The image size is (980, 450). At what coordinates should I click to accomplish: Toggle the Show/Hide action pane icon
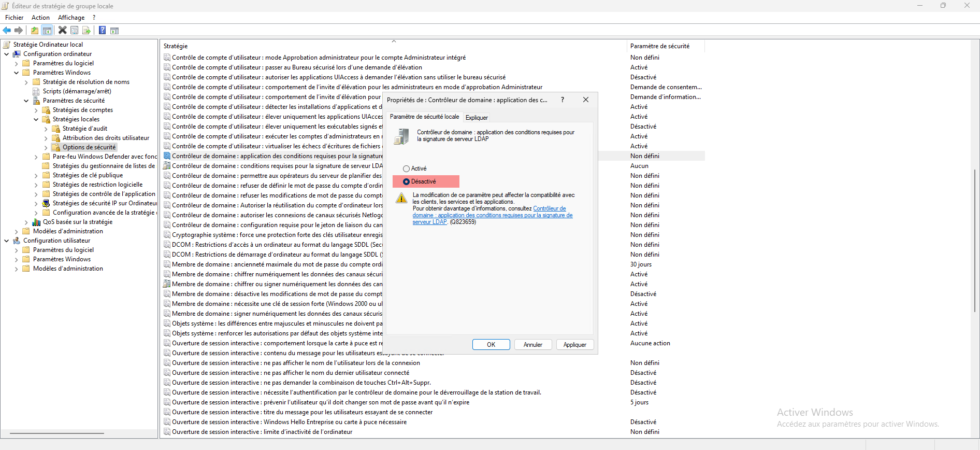[x=114, y=31]
